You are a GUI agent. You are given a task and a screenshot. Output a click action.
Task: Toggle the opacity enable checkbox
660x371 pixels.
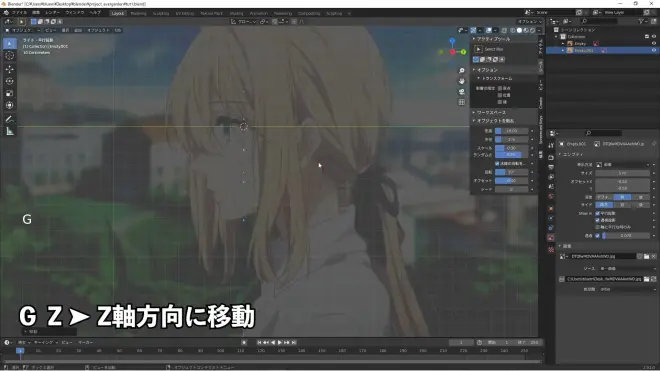pyautogui.click(x=597, y=236)
